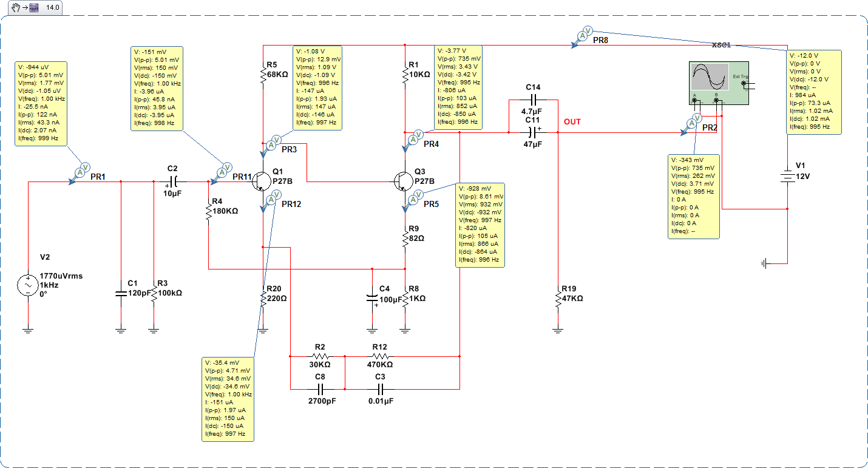The width and height of the screenshot is (868, 468).
Task: Select capacitor C14 4.7µF symbol
Action: 533,100
